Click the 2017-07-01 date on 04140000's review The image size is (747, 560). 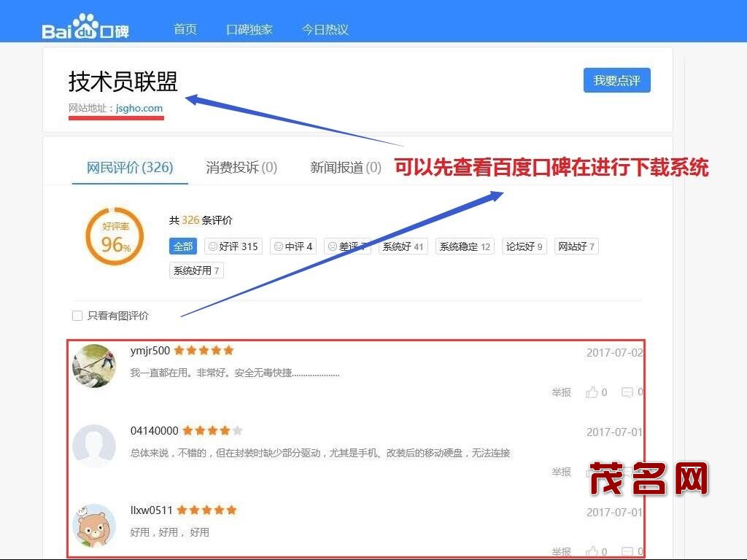pos(614,432)
